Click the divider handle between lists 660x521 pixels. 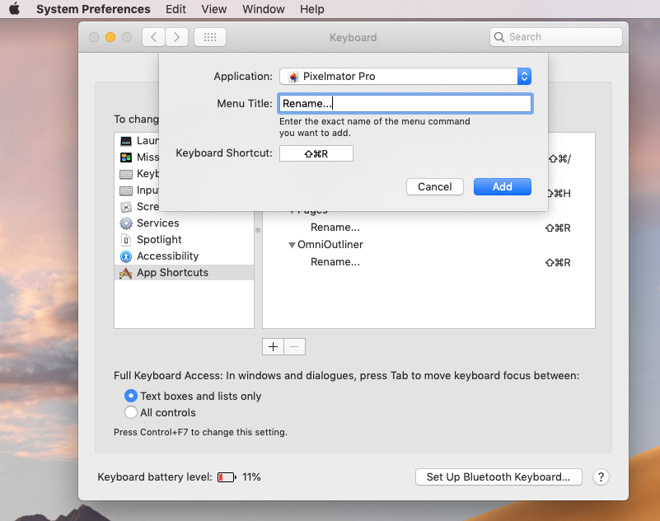point(258,230)
